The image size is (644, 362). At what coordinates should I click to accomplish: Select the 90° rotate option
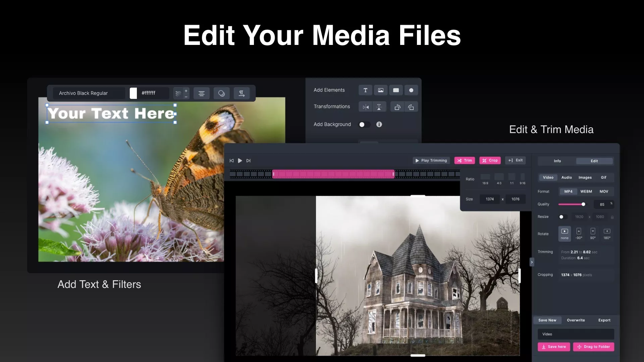tap(593, 233)
